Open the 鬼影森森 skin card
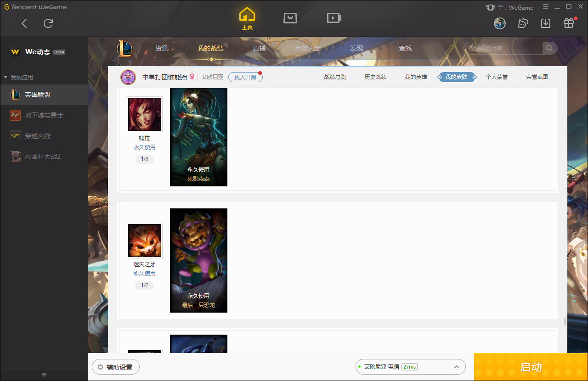This screenshot has height=381, width=588. [198, 137]
